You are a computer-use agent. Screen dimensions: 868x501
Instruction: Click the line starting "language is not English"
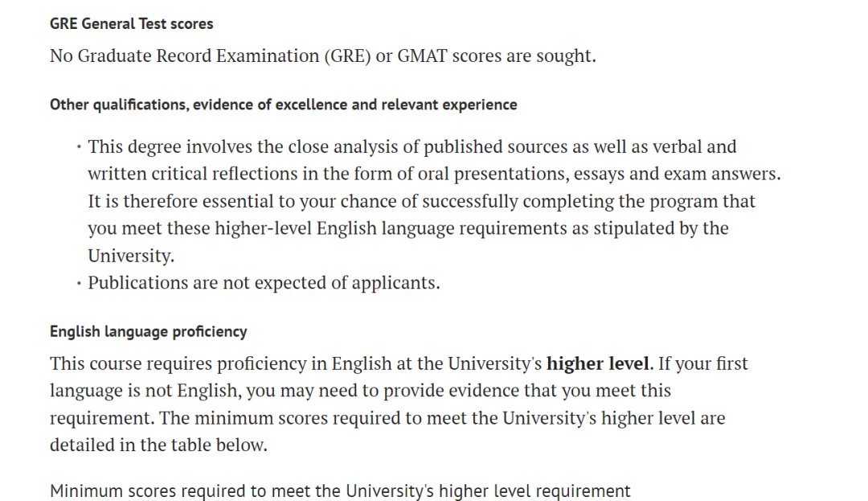(360, 391)
